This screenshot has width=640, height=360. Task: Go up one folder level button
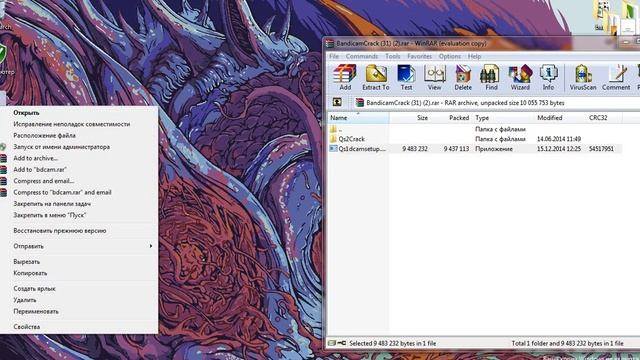click(337, 102)
